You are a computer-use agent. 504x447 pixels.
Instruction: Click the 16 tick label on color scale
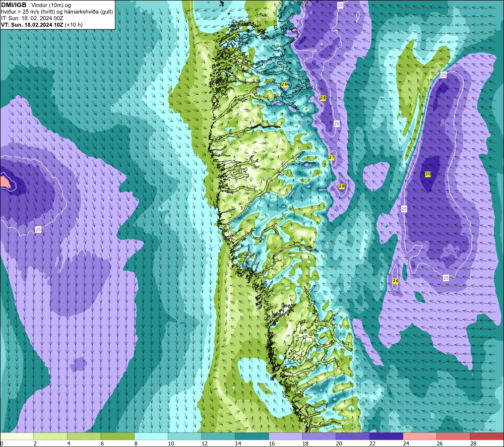coord(272,443)
